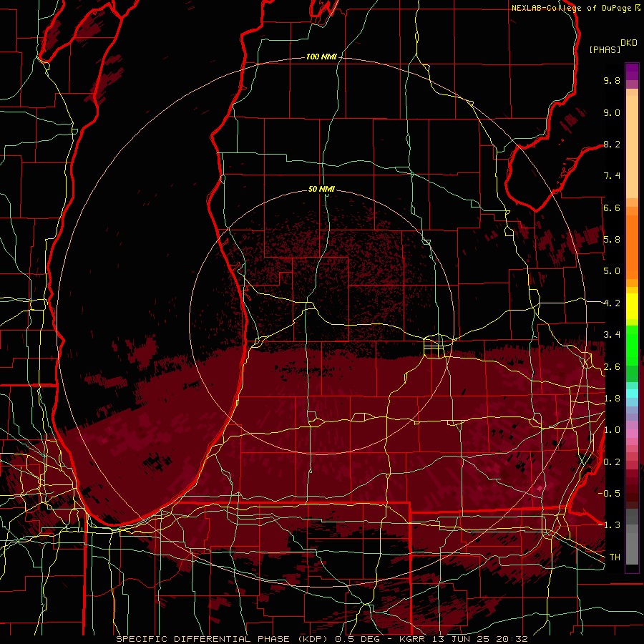Click the 1.8 scale value
Viewport: 644px width, 644px height.
pyautogui.click(x=612, y=399)
